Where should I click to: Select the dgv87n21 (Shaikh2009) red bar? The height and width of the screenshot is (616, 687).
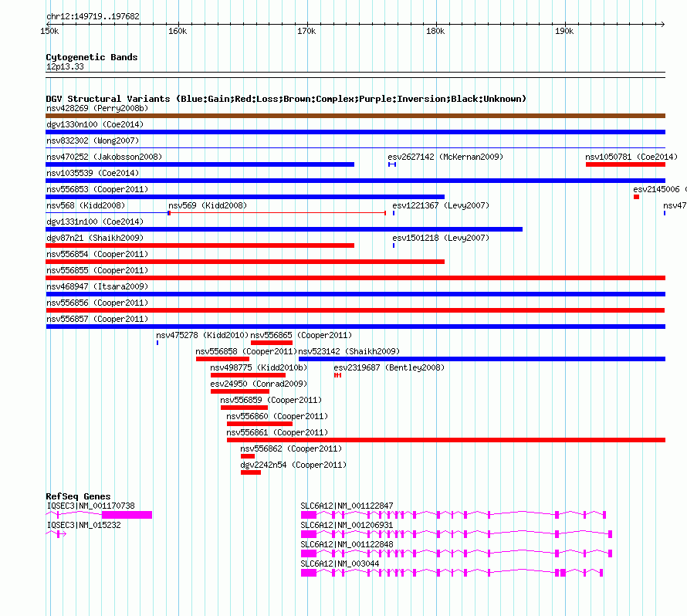coord(200,245)
